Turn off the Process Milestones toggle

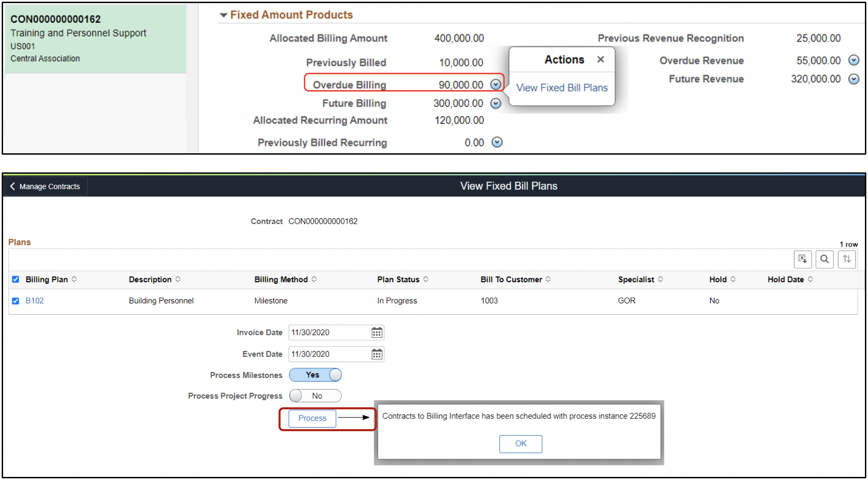click(x=315, y=375)
